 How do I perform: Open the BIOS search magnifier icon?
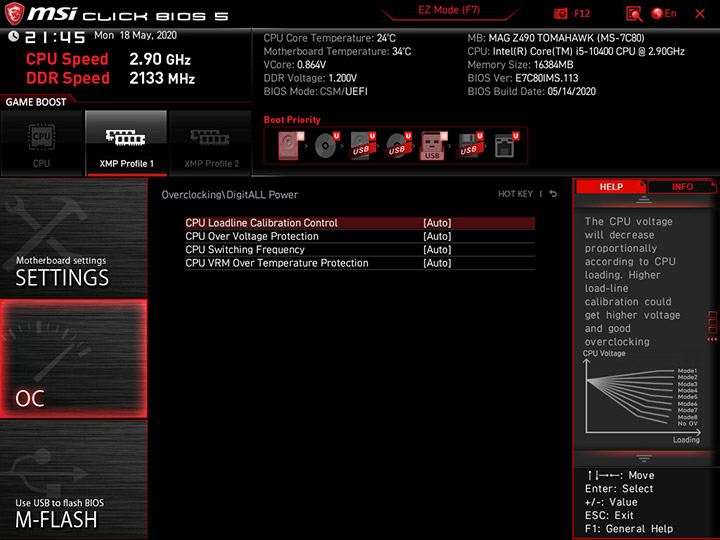634,14
